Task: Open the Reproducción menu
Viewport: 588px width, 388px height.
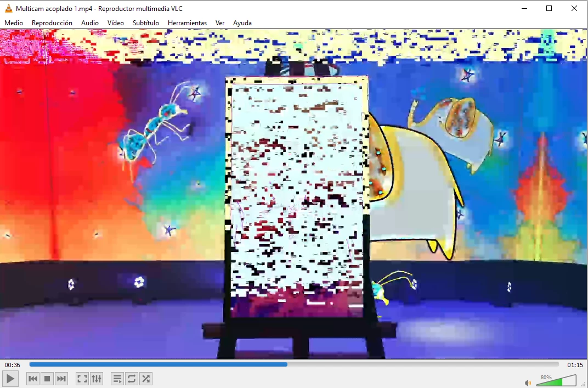Action: [52, 23]
